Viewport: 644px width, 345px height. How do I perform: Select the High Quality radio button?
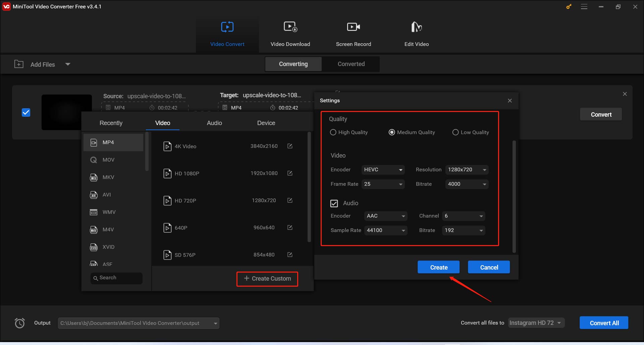[x=333, y=132]
